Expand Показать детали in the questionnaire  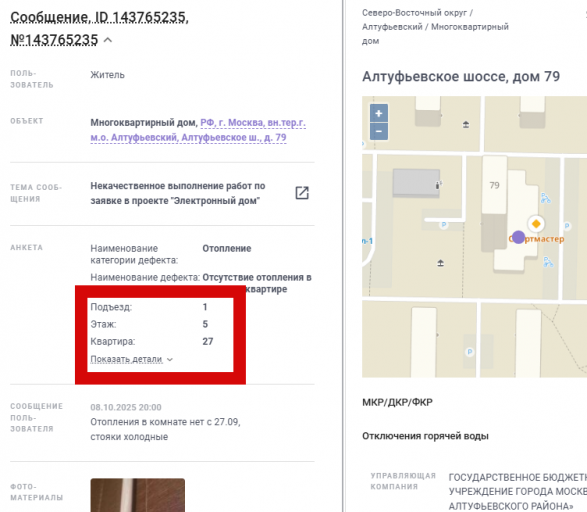pyautogui.click(x=131, y=359)
